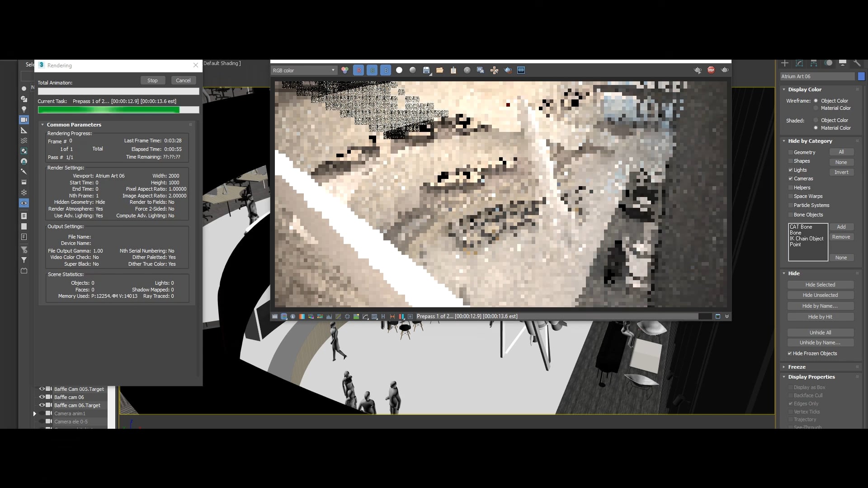Image resolution: width=868 pixels, height=488 pixels.
Task: Click Unhide All button
Action: (x=820, y=333)
